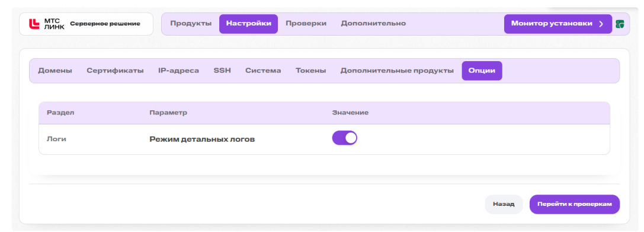
Task: Click the chevron arrow in Монитор установки
Action: [601, 24]
